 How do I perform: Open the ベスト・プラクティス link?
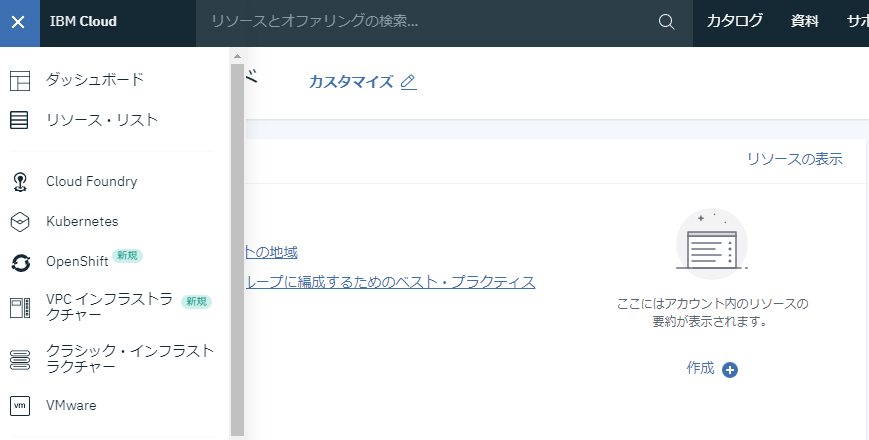coord(391,282)
